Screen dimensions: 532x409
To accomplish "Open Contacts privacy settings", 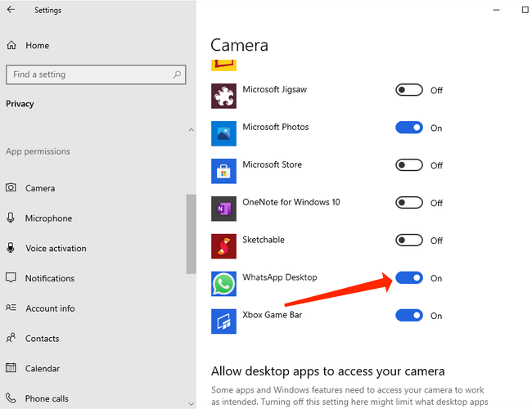I will (42, 339).
